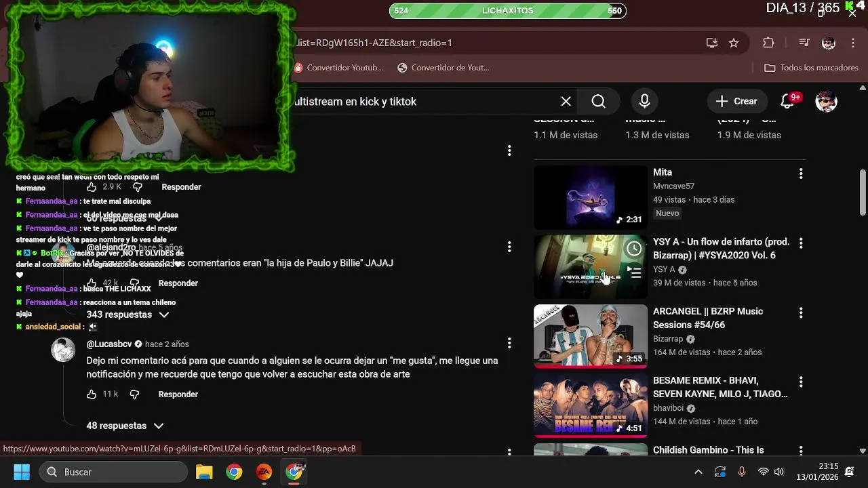
Task: Dislike the comment with 2.9 K likes
Action: coord(138,186)
